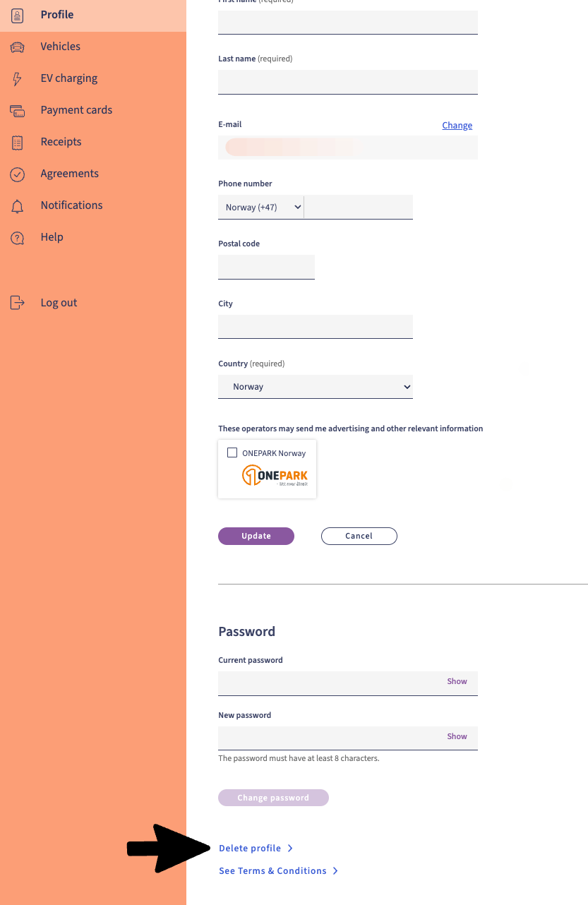
Task: Click the Agreements checkmark icon
Action: [x=18, y=174]
